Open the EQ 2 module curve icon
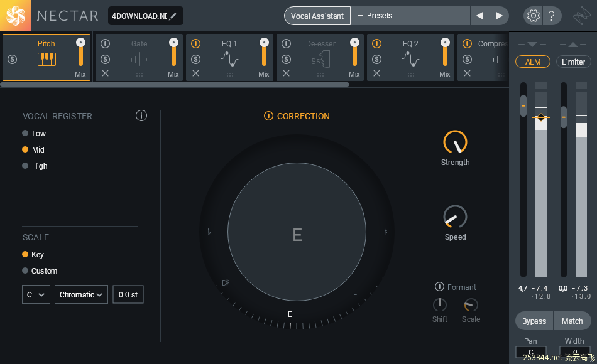Screen dimensions: 597x364 [410, 60]
